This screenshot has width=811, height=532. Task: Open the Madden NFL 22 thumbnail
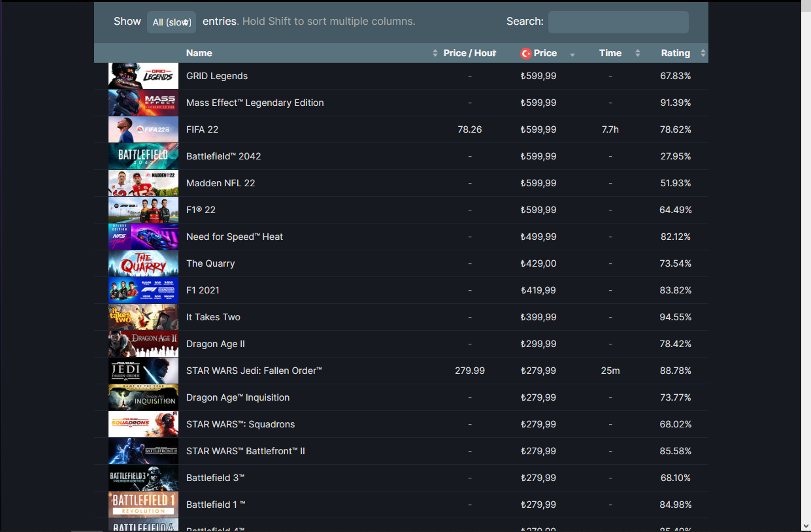143,183
